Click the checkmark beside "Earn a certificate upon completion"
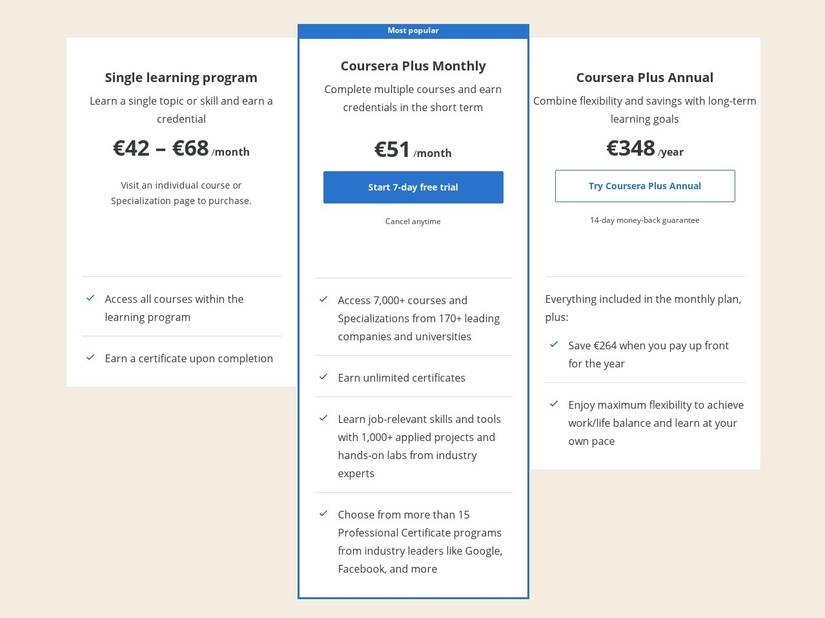The height and width of the screenshot is (618, 825). point(90,357)
